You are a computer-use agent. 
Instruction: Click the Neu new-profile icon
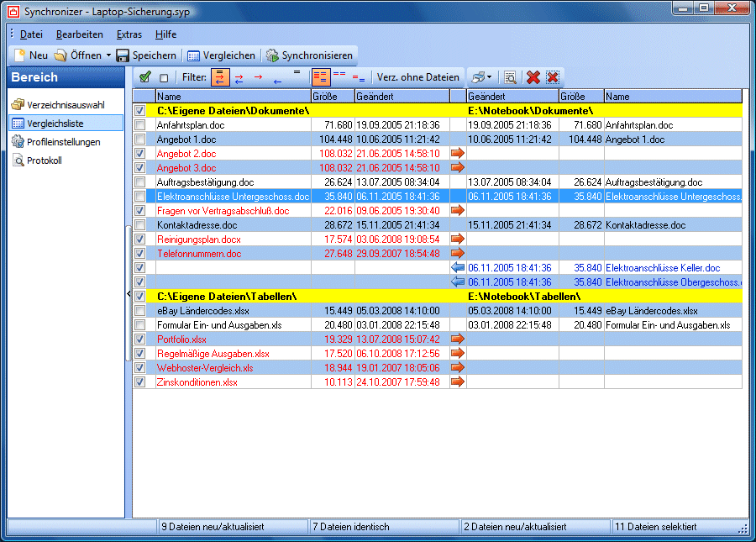[x=20, y=55]
